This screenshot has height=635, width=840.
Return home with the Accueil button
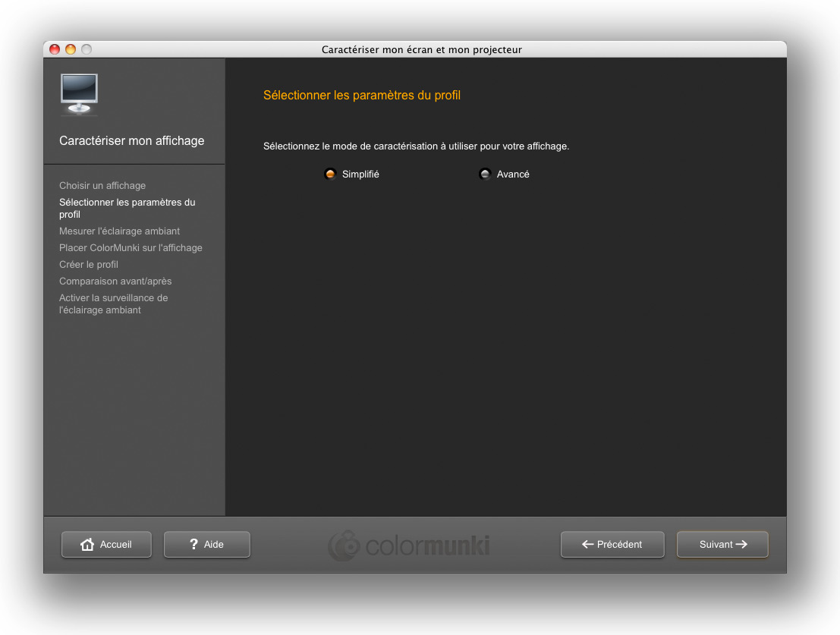tap(106, 544)
